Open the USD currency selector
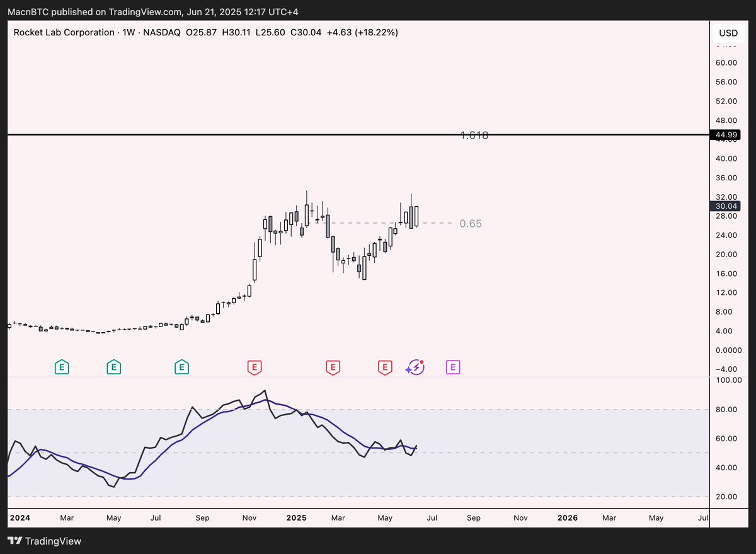Image resolution: width=756 pixels, height=554 pixels. [728, 33]
